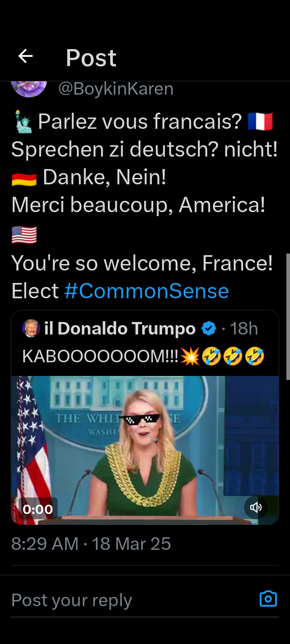Toggle the video sound speaker icon
This screenshot has width=290, height=644.
[x=256, y=507]
